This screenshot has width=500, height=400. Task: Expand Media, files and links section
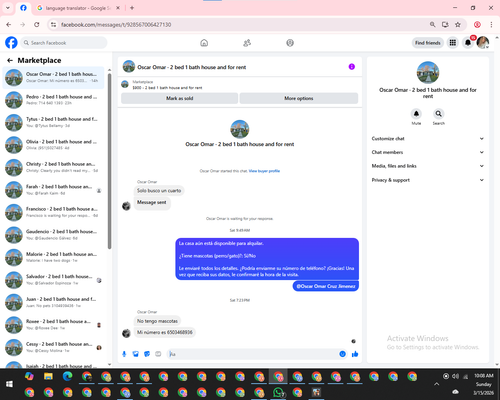[428, 166]
